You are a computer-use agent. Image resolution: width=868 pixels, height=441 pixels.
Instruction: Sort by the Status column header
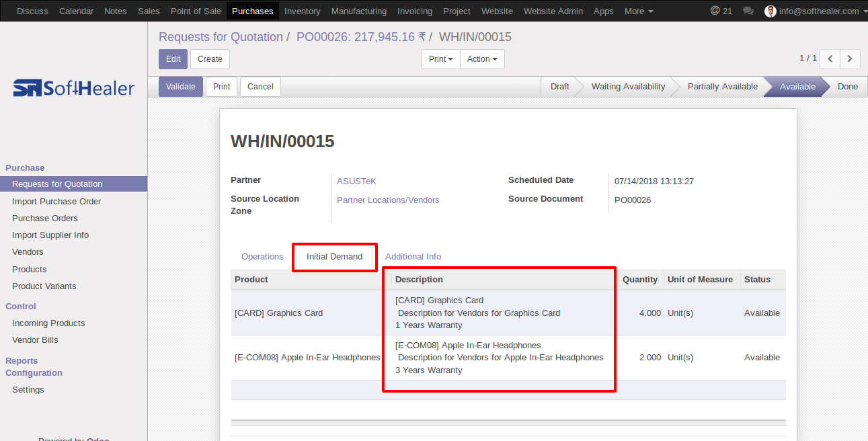(x=762, y=280)
